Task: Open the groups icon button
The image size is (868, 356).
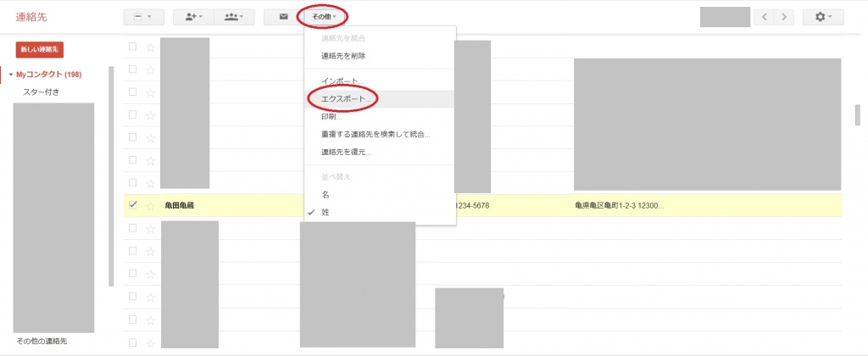Action: point(234,17)
